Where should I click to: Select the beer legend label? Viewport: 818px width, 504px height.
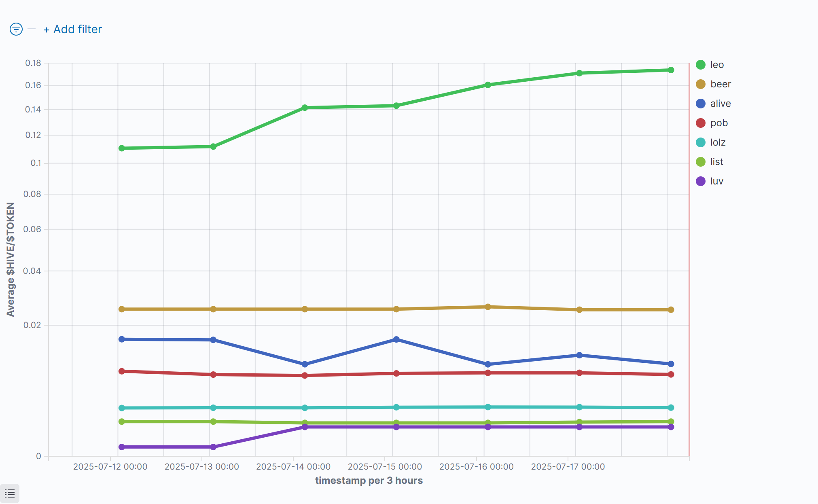tap(721, 84)
